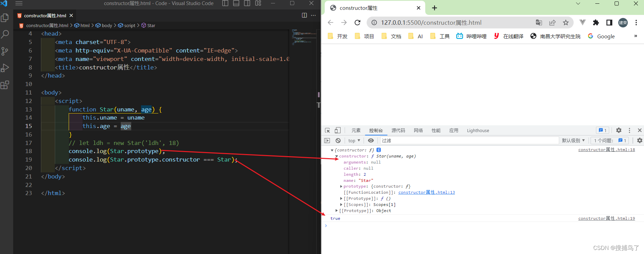Open the Google bookmark
This screenshot has width=644, height=254.
pos(601,36)
